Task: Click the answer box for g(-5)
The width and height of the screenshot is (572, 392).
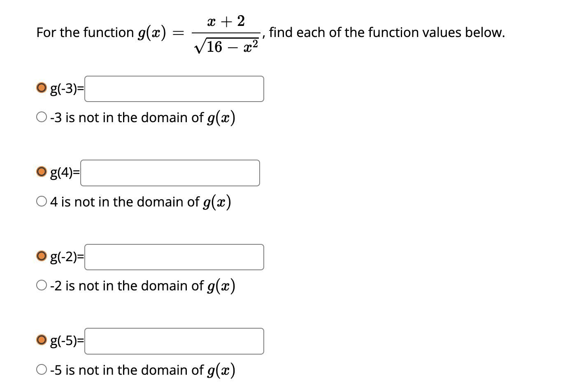Action: tap(174, 341)
